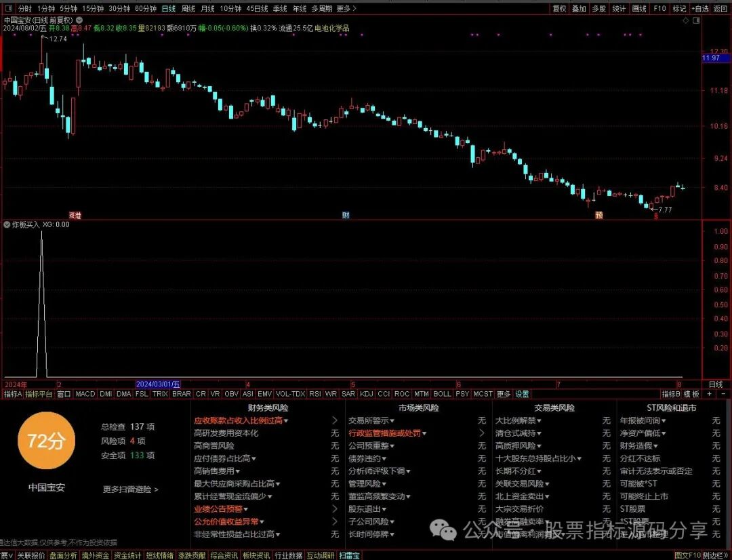Switch to 资金统计 bottom tab
This screenshot has height=560, width=732.
pyautogui.click(x=127, y=555)
